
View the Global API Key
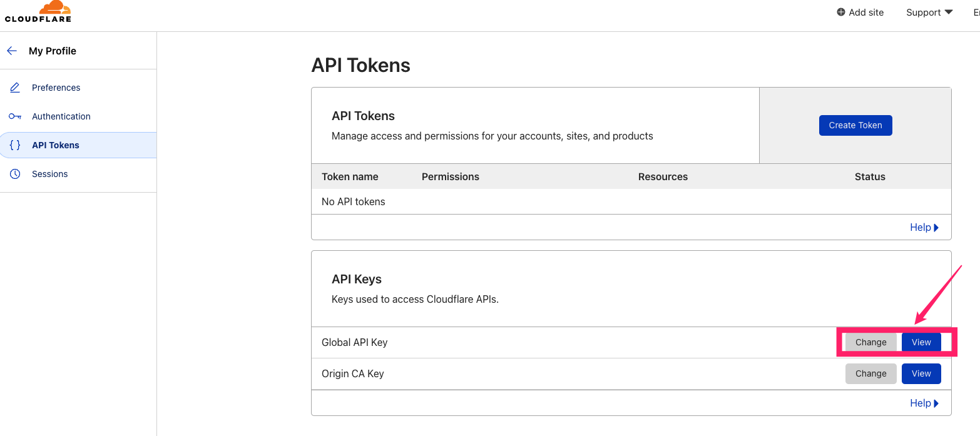(x=921, y=342)
